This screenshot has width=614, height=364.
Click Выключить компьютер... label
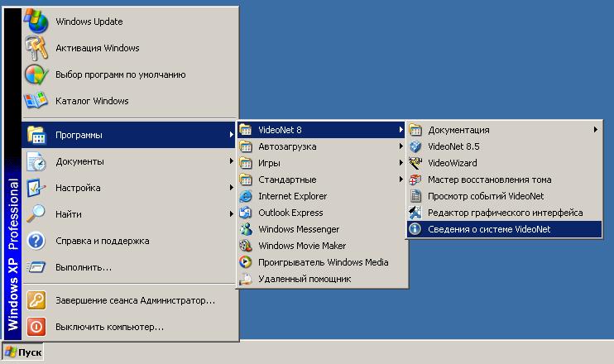109,327
